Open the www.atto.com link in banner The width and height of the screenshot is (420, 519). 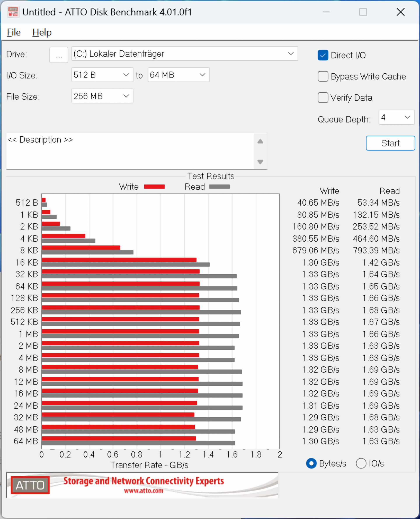click(x=144, y=491)
